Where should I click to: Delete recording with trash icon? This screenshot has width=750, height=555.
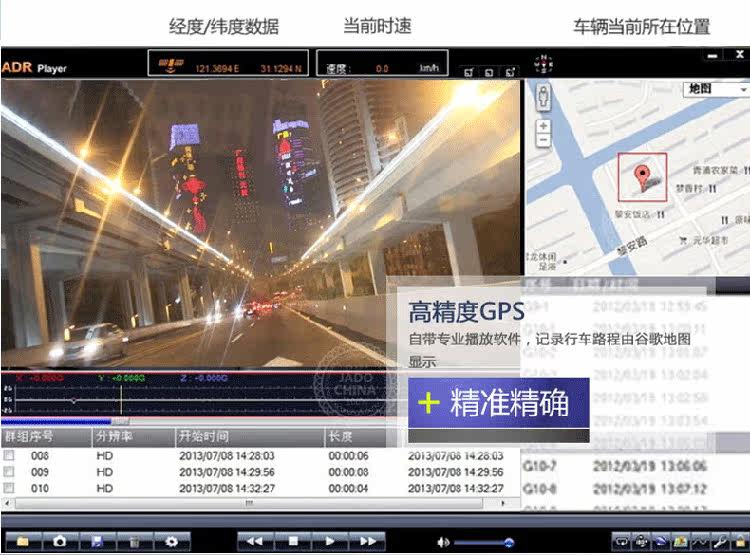coord(134,541)
